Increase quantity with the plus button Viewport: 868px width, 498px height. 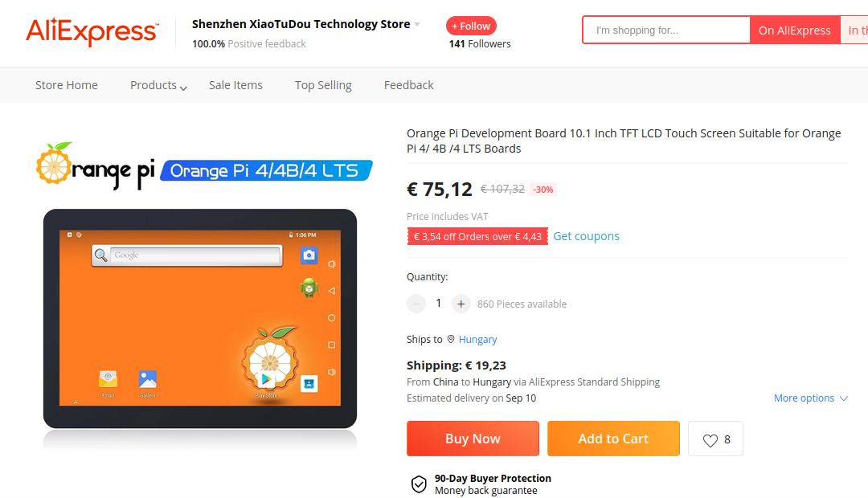[x=461, y=304]
